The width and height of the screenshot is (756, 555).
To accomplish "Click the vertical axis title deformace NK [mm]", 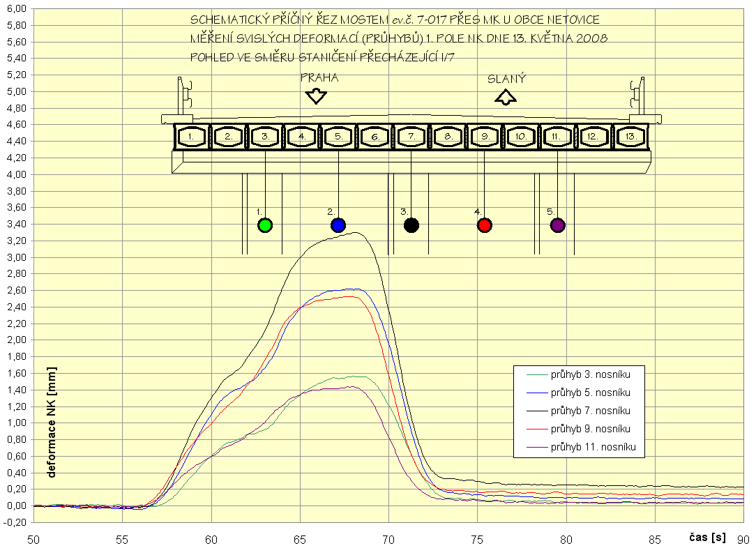I will (52, 423).
